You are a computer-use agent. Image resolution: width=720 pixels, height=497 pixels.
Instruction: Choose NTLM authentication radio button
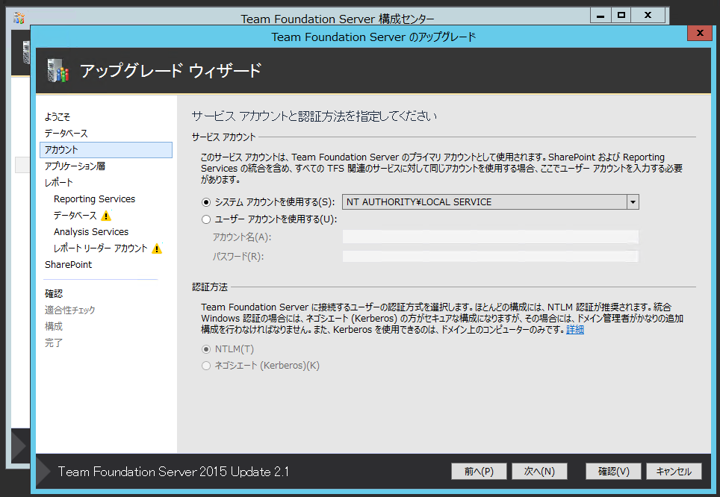coord(206,349)
